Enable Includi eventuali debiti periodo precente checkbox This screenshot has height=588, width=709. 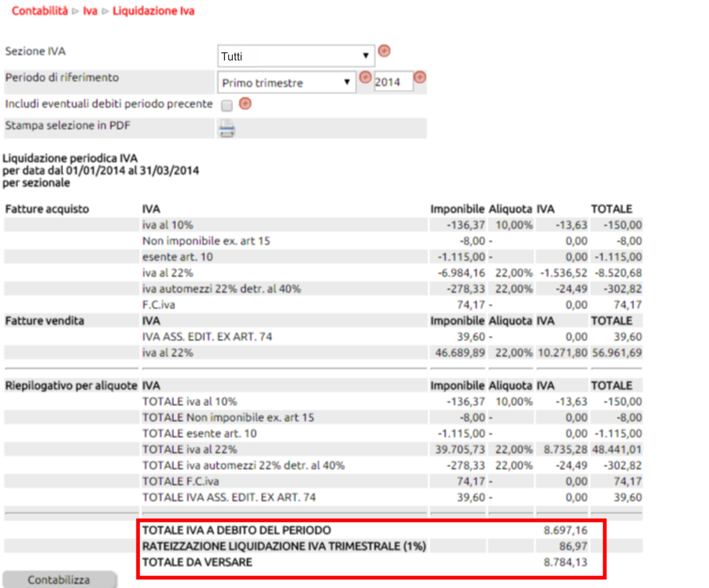[227, 106]
